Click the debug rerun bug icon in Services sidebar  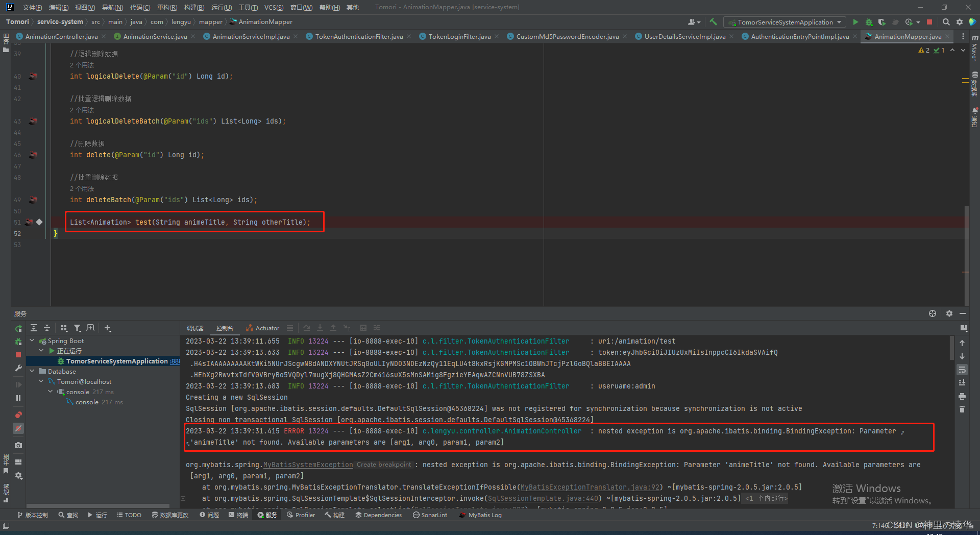[x=18, y=342]
